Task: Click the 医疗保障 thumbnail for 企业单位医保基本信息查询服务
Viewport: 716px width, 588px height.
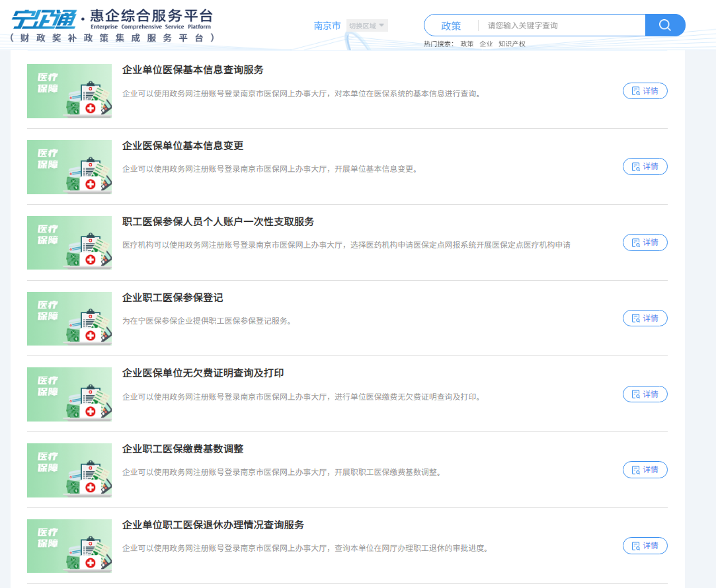Action: tap(69, 91)
